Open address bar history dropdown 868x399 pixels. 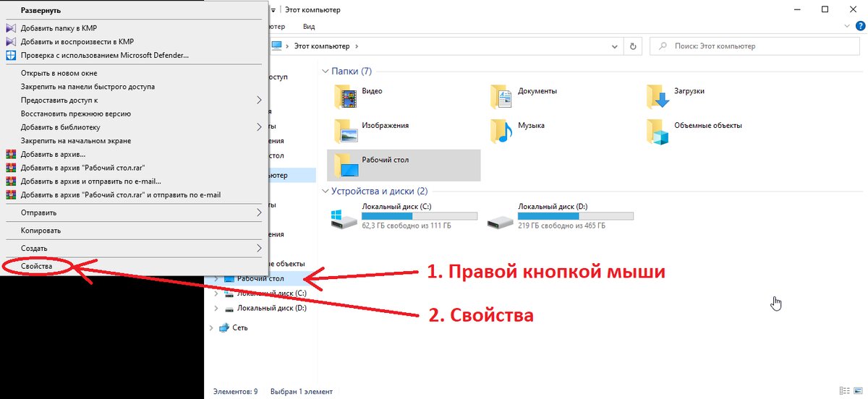click(x=616, y=46)
